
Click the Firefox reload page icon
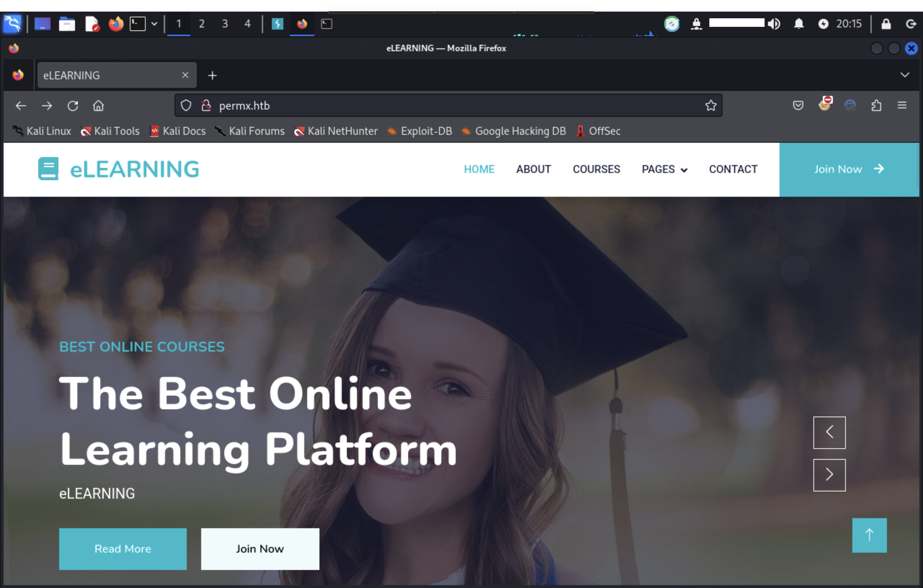[73, 106]
